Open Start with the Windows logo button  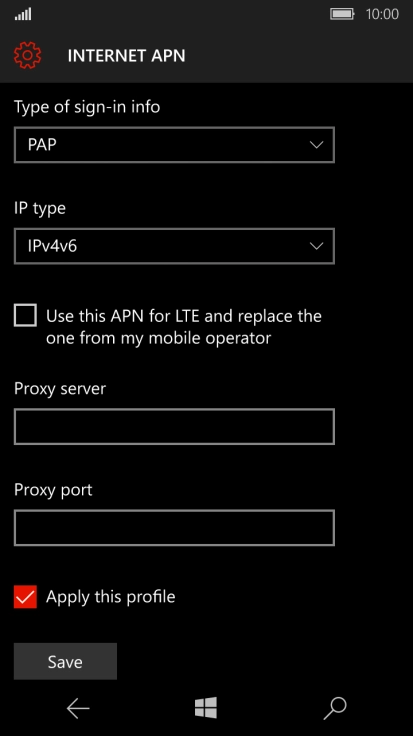(206, 707)
